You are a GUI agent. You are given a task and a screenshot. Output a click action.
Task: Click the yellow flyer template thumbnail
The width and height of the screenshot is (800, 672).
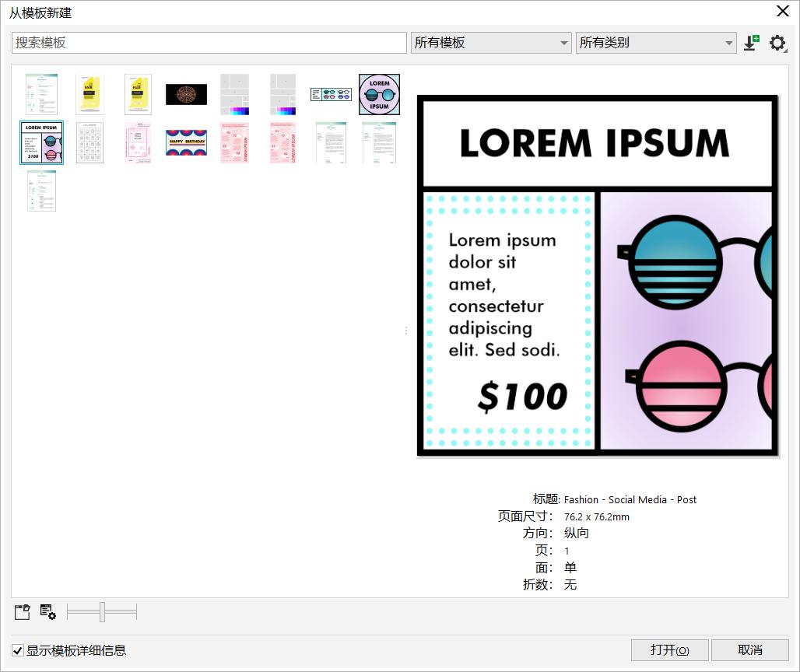pyautogui.click(x=89, y=93)
